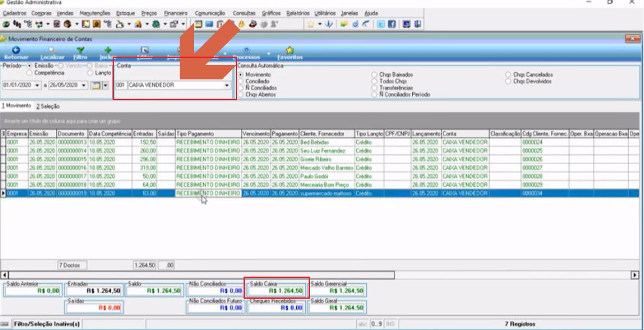Viewport: 644px width, 330px height.
Task: Select document 0000000017 cell
Action: click(x=72, y=176)
